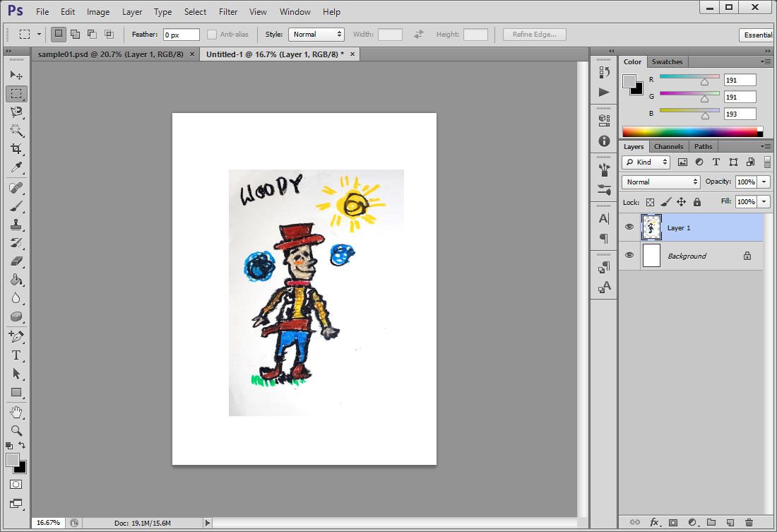Select the Hand tool
The height and width of the screenshot is (532, 777).
pos(16,412)
